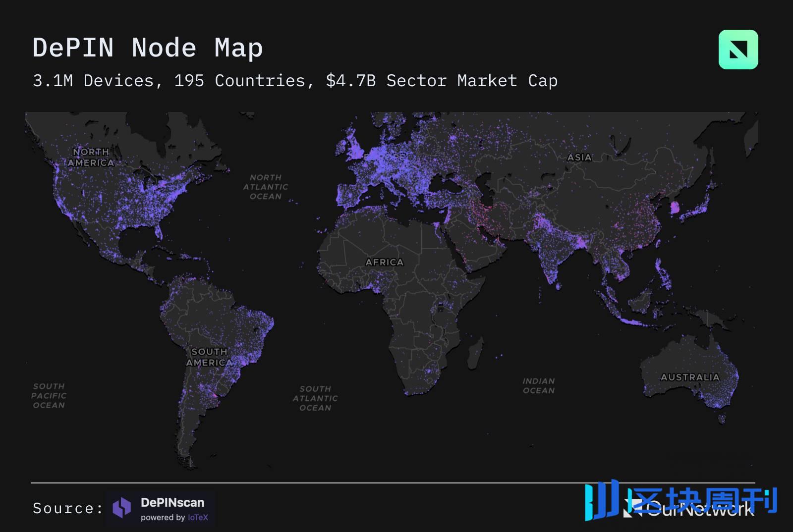
Task: Click the NORTH AMERICA map label
Action: coord(91,157)
